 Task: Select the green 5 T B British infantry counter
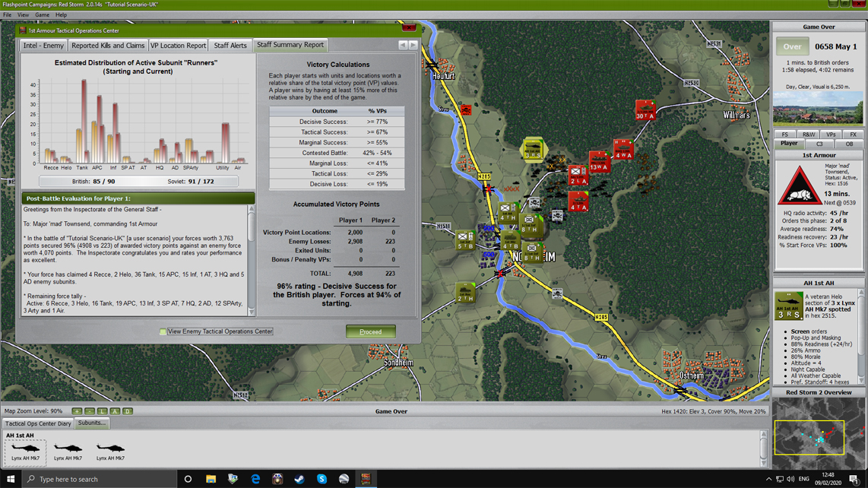point(465,240)
